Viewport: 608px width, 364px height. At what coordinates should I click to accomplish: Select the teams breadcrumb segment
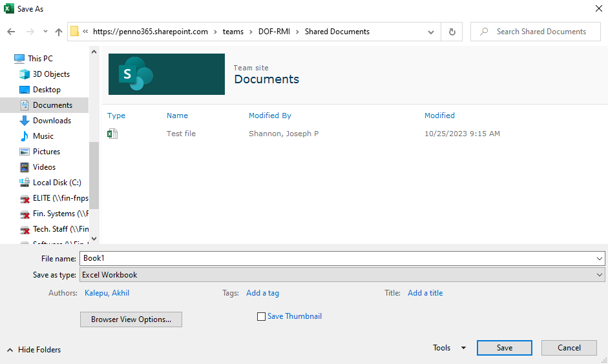pyautogui.click(x=233, y=32)
